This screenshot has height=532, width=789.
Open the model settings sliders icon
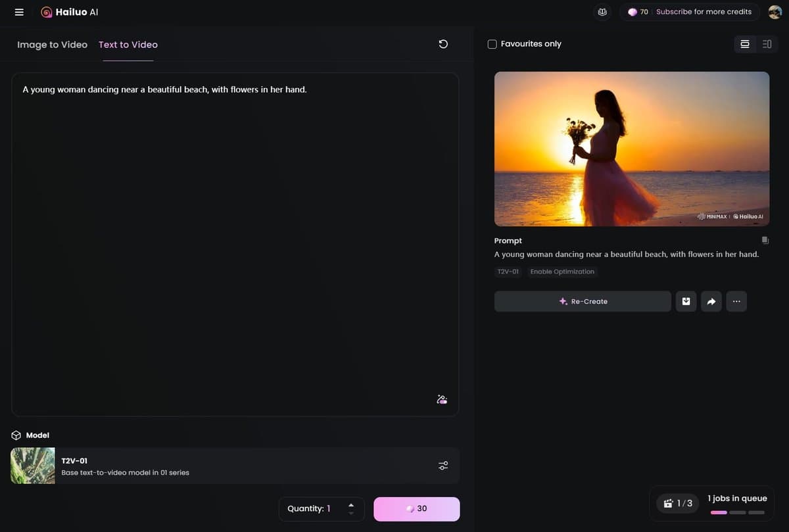[442, 465]
